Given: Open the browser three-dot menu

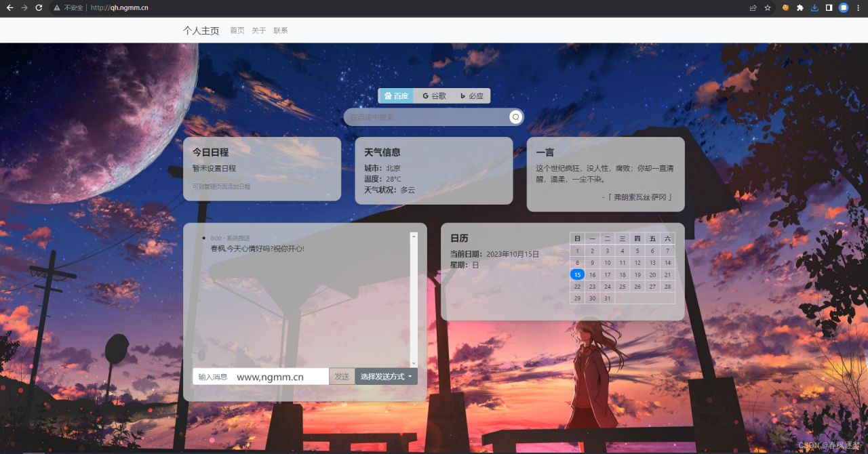Looking at the screenshot, I should tap(859, 8).
